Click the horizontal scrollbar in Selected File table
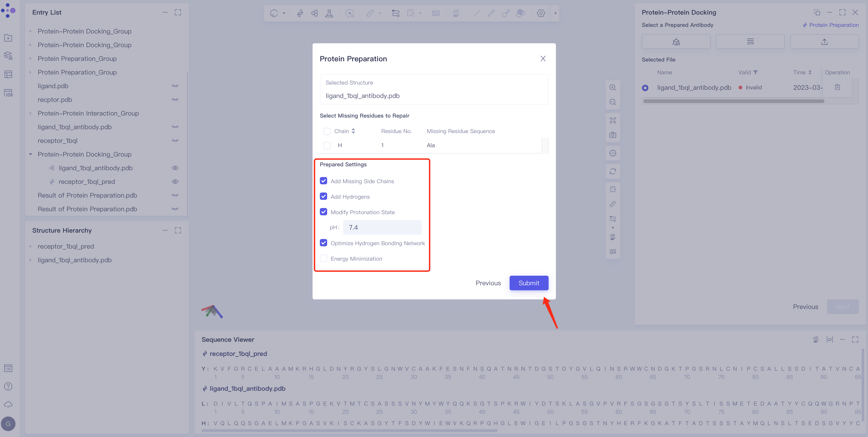Screen dimensions: 868x437 click(734, 101)
